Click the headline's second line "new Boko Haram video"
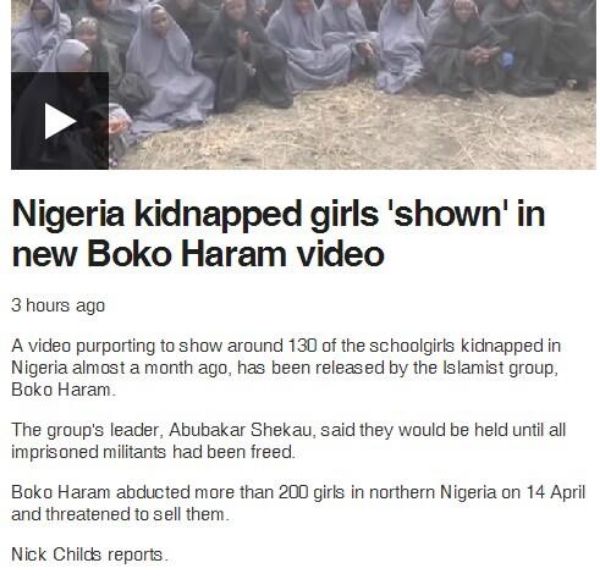This screenshot has height=585, width=600. [198, 255]
